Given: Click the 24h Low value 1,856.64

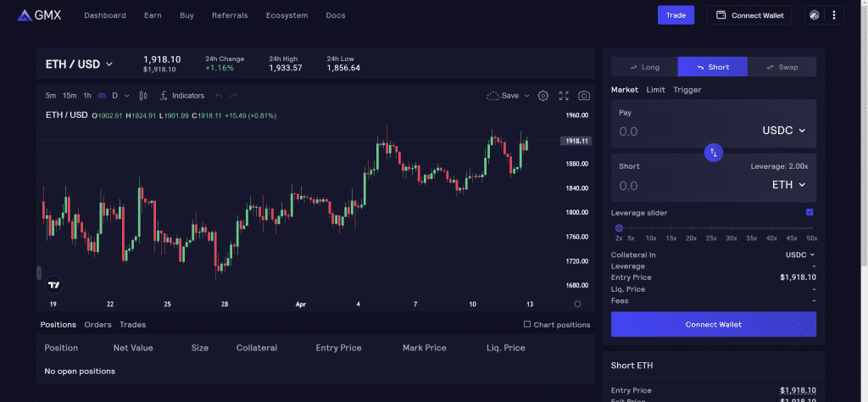Looking at the screenshot, I should click(343, 68).
